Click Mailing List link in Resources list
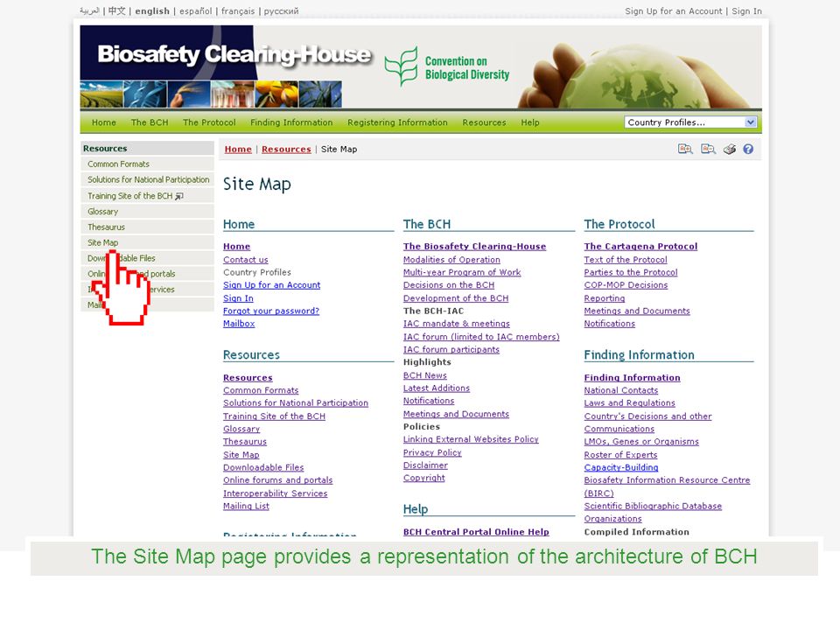 coord(246,506)
